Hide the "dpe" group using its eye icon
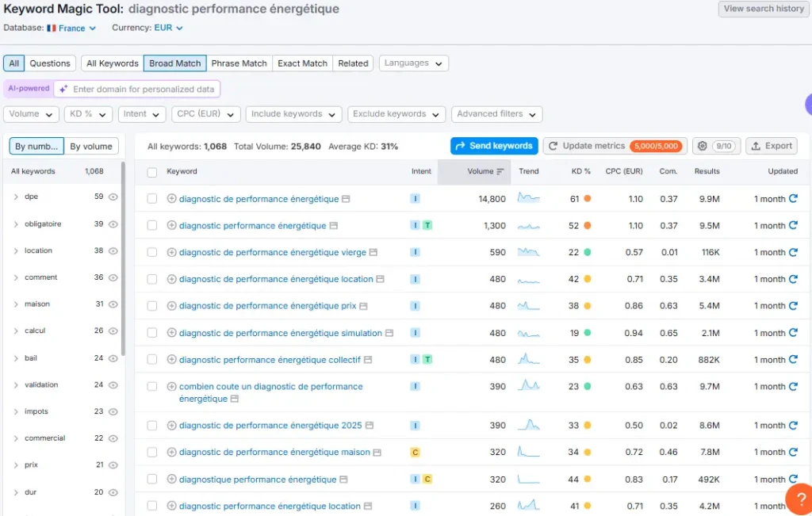The width and height of the screenshot is (812, 516). pyautogui.click(x=115, y=196)
